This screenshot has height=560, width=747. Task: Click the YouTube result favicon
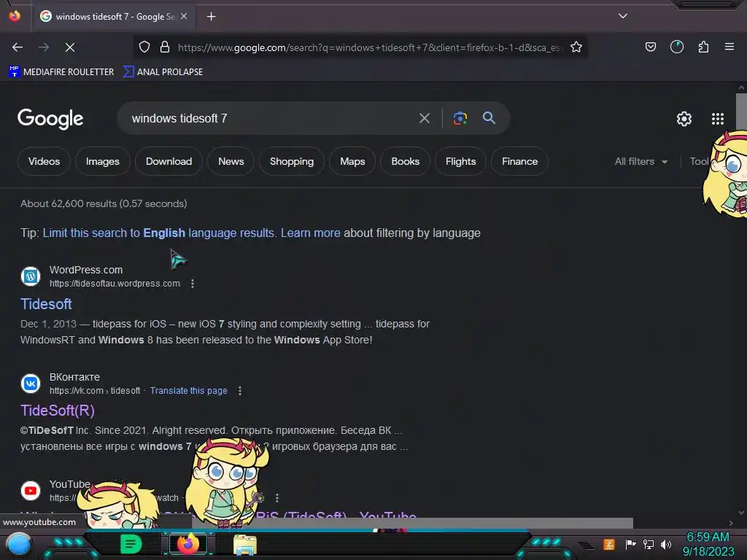click(x=31, y=491)
